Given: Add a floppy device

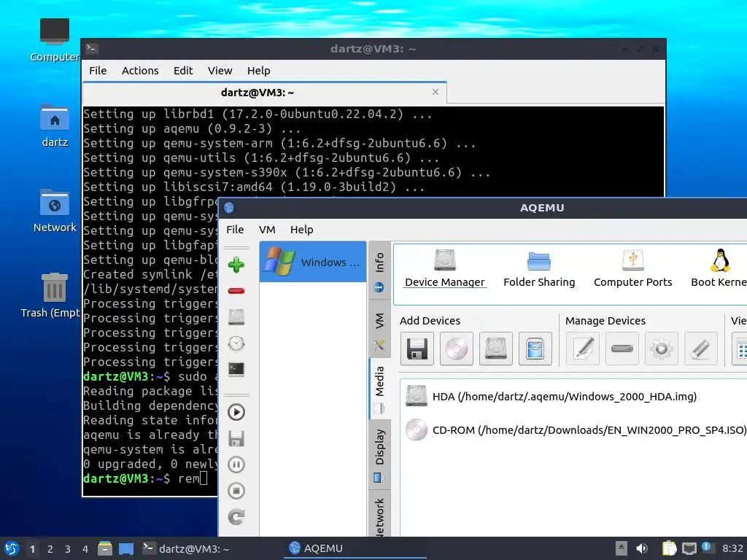Looking at the screenshot, I should tap(417, 349).
